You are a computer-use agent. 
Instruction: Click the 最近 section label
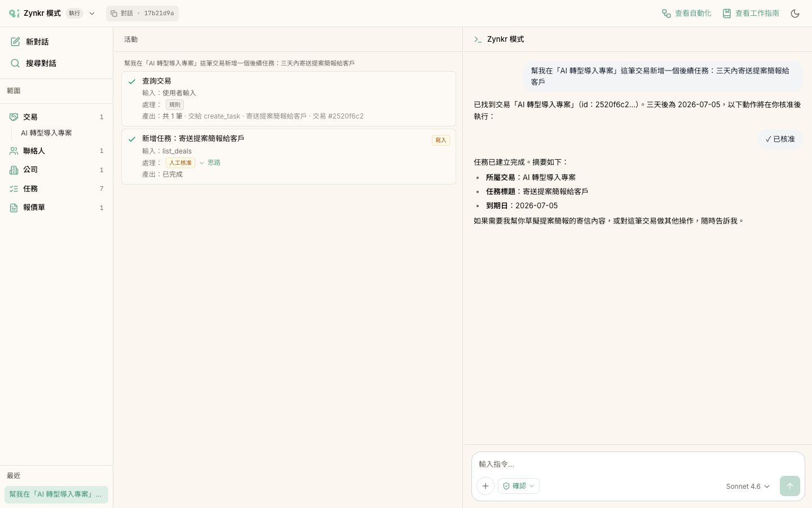pos(14,476)
